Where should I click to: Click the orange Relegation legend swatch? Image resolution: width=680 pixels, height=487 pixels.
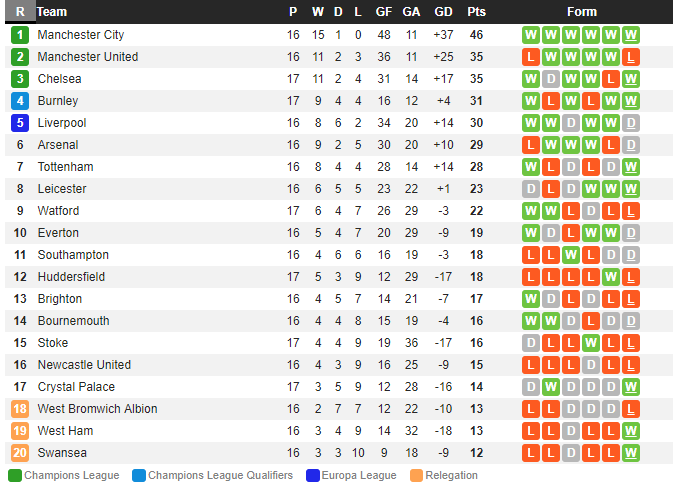point(416,476)
